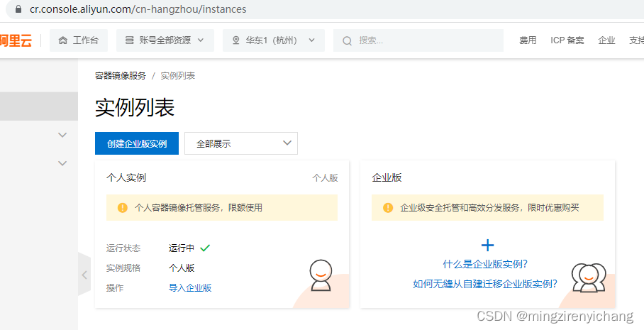Expand the second sidebar chevron section
The height and width of the screenshot is (330, 644).
click(62, 163)
